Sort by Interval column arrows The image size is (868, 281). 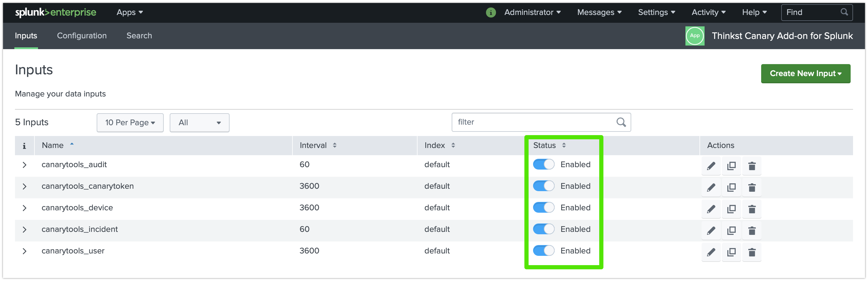click(x=335, y=145)
